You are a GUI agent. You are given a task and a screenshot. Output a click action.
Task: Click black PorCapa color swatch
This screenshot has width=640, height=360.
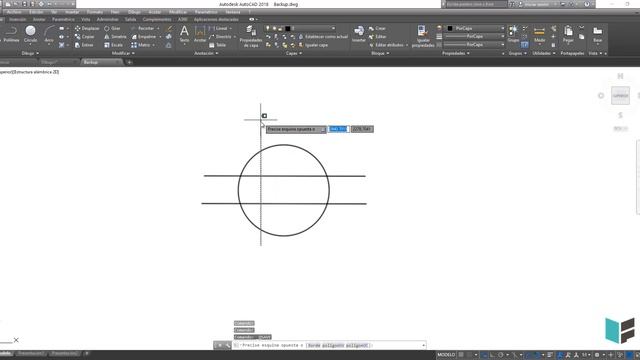pos(450,28)
